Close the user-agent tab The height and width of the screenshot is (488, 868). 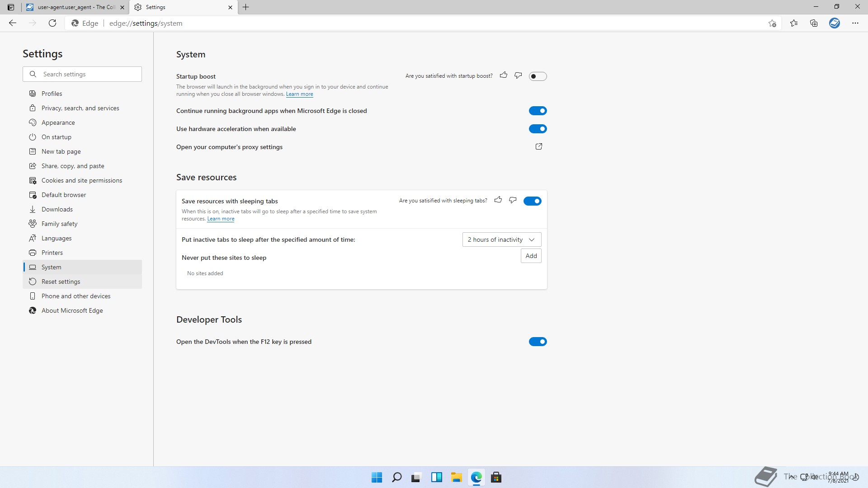122,7
